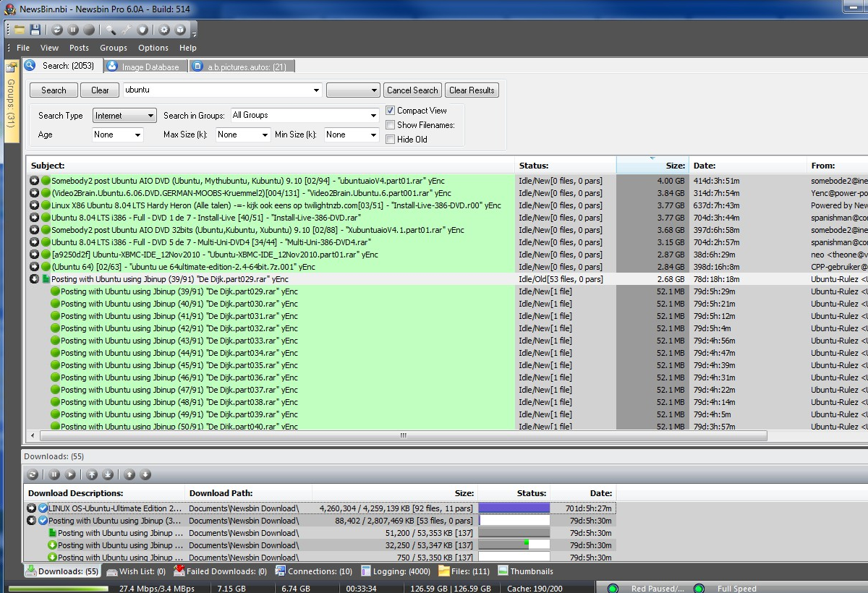Viewport: 868px width, 593px height.
Task: Resume downloads with Downloads panel play icon
Action: (70, 474)
